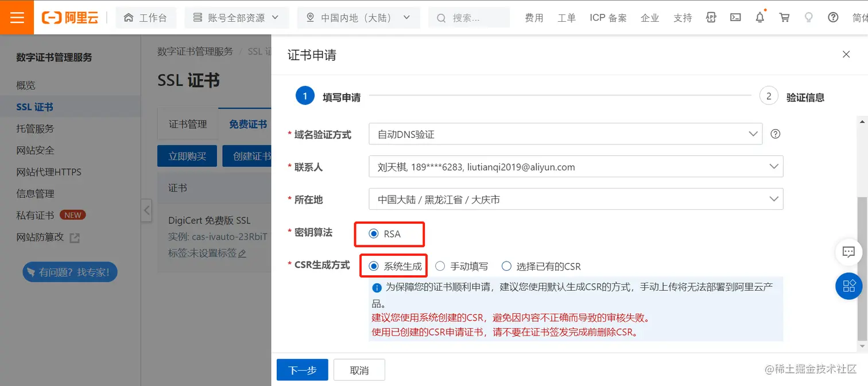The image size is (868, 386).
Task: Switch to the 证书管理 tab
Action: pos(188,124)
